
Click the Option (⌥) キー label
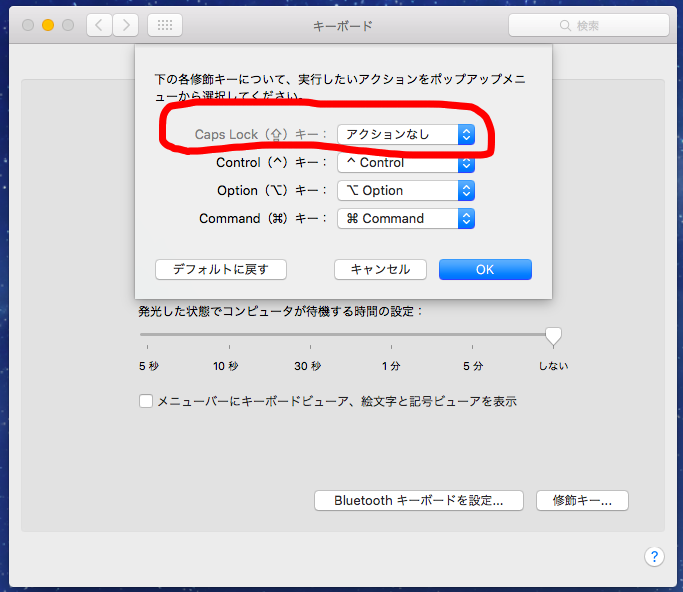pos(272,190)
